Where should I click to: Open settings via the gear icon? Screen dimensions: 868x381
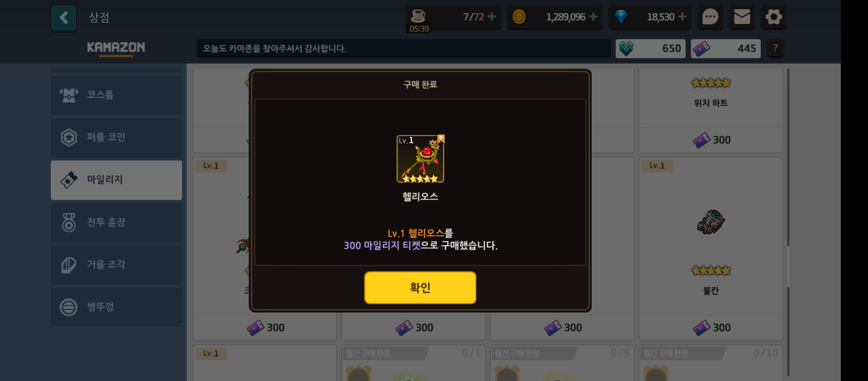click(x=773, y=17)
